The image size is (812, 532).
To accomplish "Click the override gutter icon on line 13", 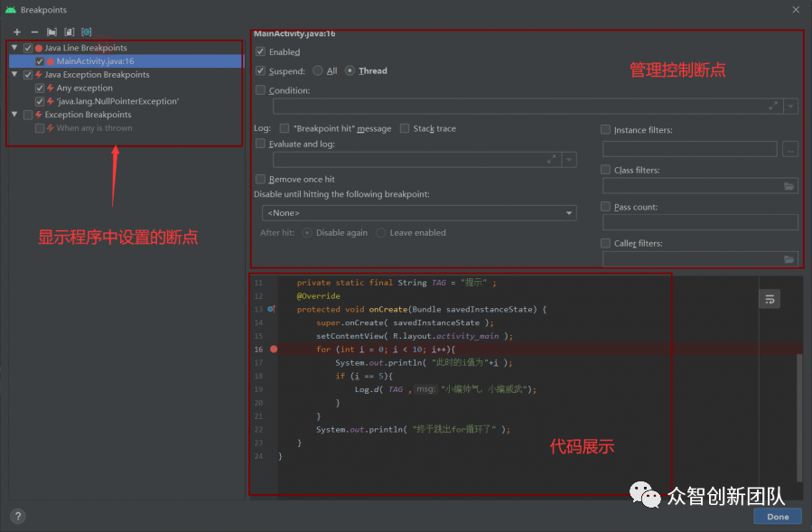I will 271,309.
